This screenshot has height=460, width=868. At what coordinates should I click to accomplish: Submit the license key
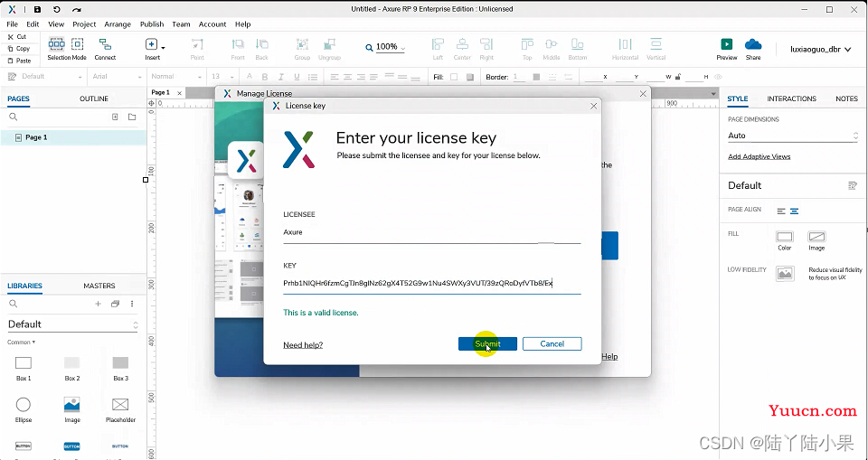point(487,343)
